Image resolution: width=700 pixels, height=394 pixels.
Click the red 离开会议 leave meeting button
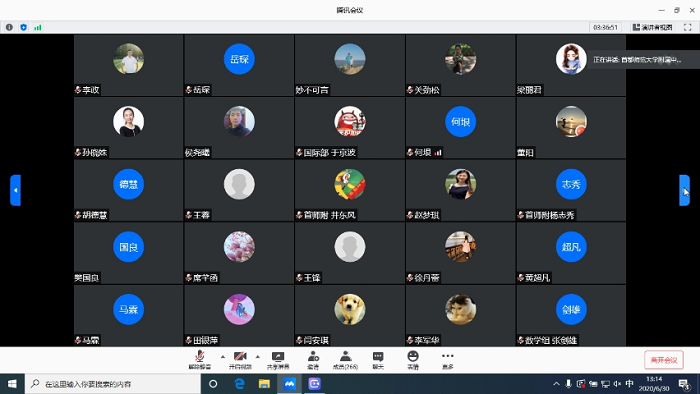click(664, 360)
